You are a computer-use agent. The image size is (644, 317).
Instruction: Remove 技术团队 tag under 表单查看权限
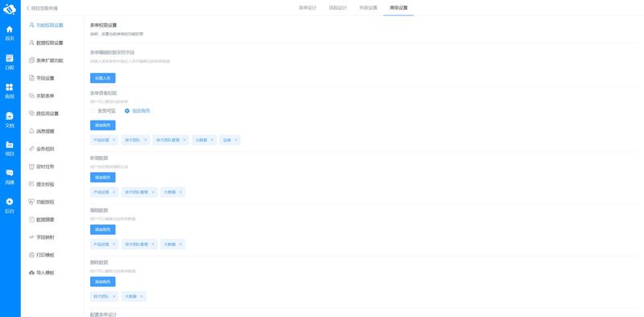[145, 140]
